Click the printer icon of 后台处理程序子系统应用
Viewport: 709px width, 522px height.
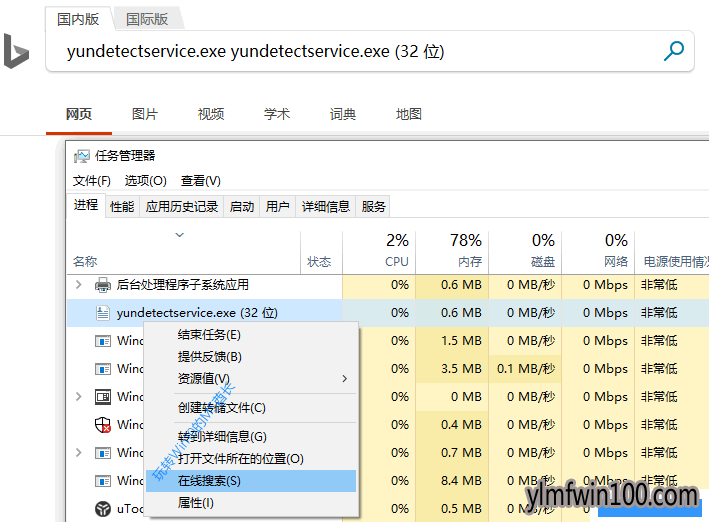click(103, 285)
